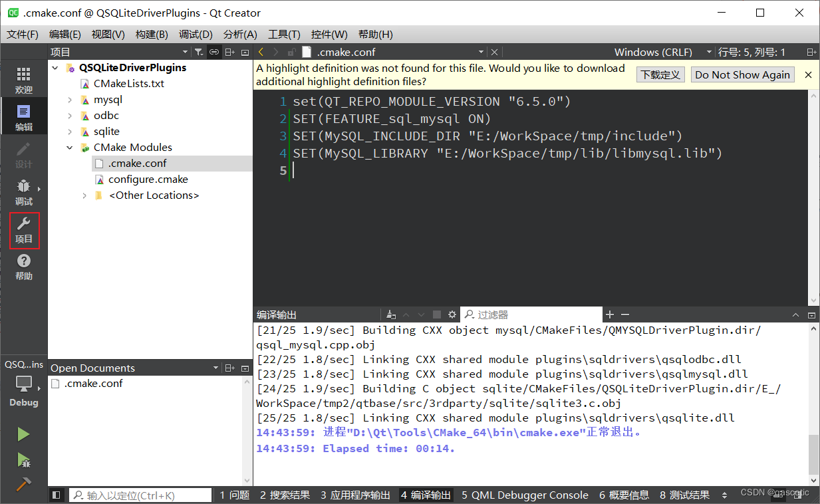820x504 pixels.
Task: Open the 构建(B) menu
Action: 152,35
